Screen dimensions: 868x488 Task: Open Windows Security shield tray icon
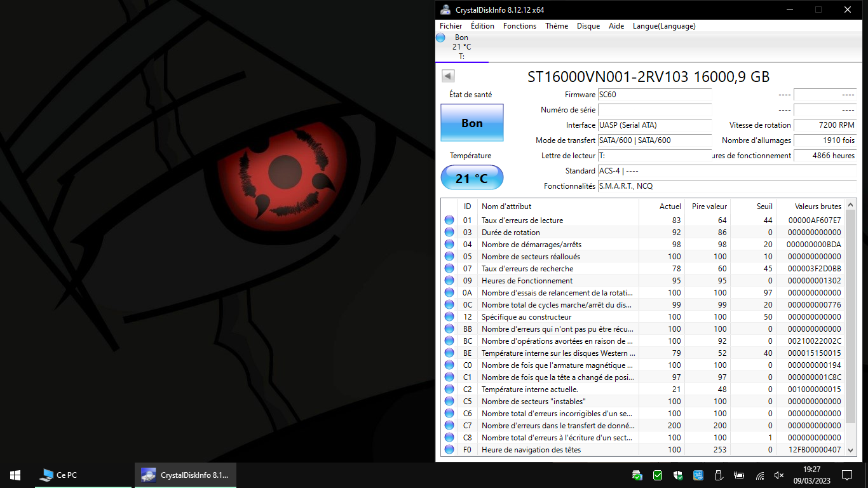678,475
